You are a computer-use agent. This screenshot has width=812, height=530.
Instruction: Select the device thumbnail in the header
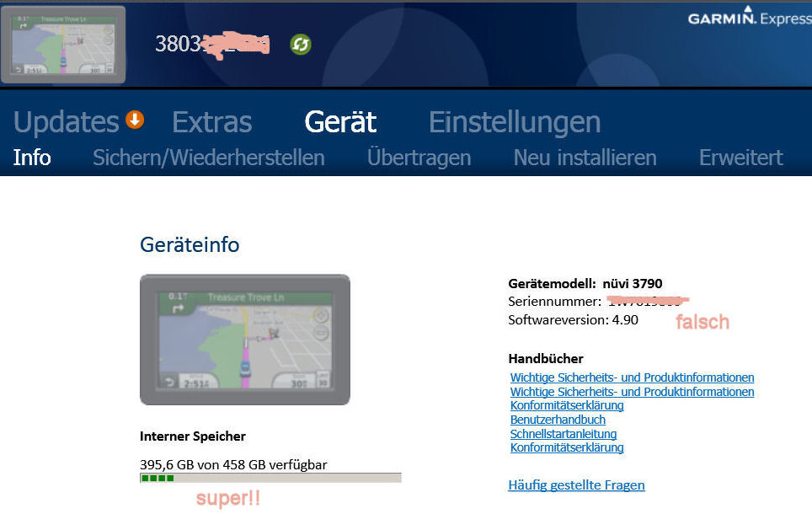pos(63,45)
